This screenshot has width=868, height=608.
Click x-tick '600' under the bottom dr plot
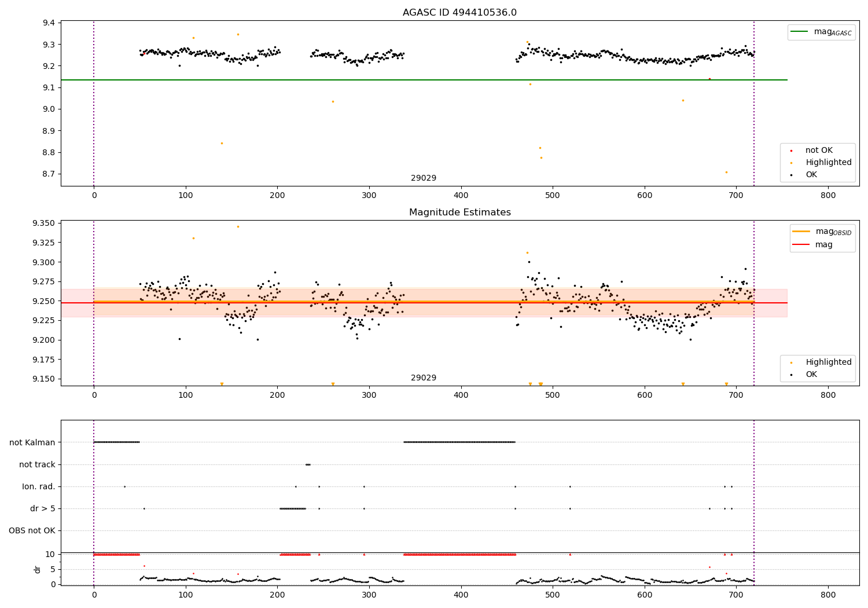pos(645,595)
